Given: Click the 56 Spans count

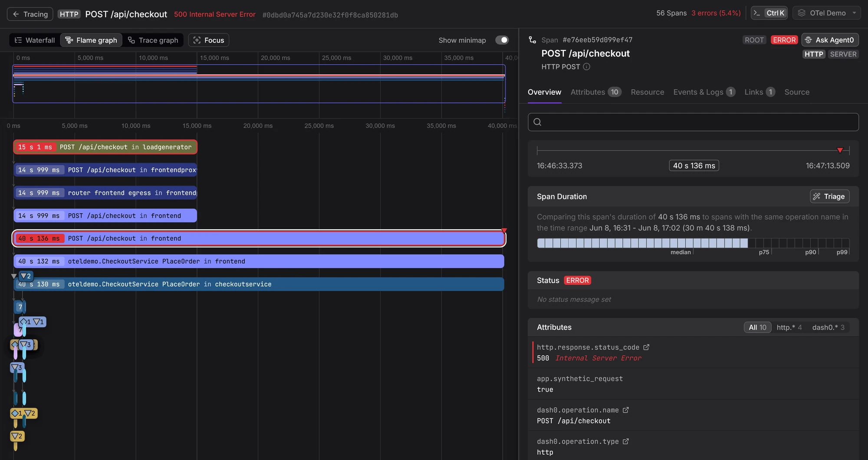Looking at the screenshot, I should pyautogui.click(x=671, y=13).
